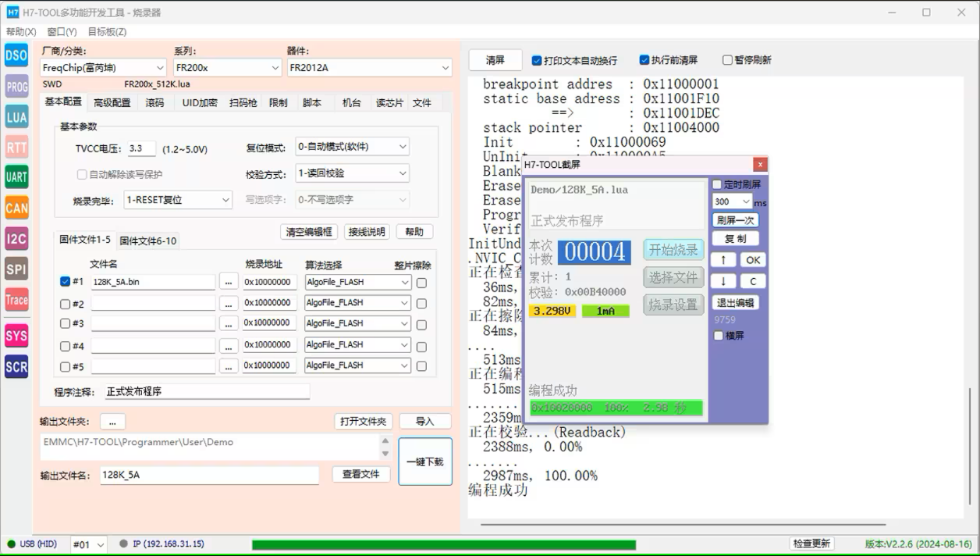The width and height of the screenshot is (980, 556).
Task: Click the 检查更新 button
Action: pyautogui.click(x=811, y=544)
